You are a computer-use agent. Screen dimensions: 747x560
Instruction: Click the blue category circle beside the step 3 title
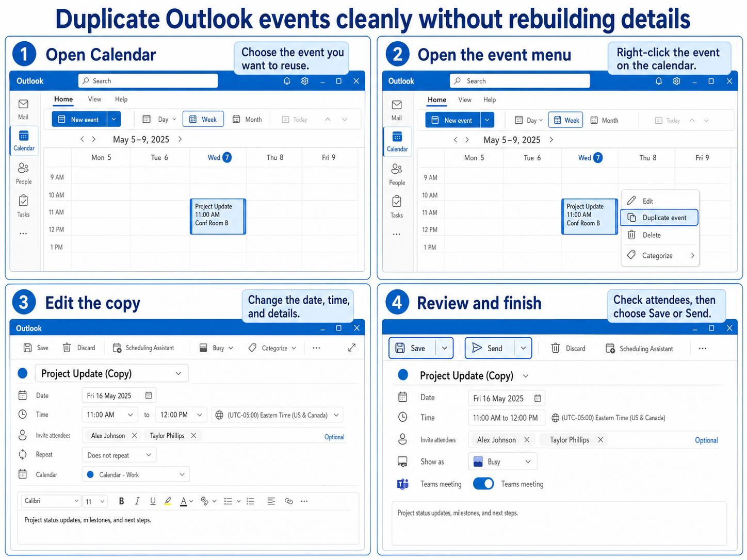(23, 373)
